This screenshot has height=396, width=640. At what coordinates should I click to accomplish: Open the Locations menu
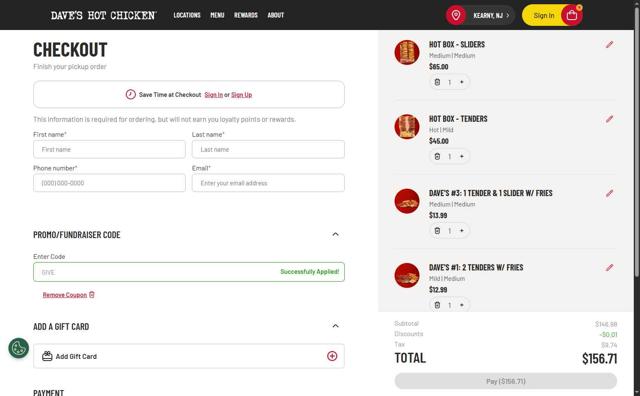[x=187, y=15]
